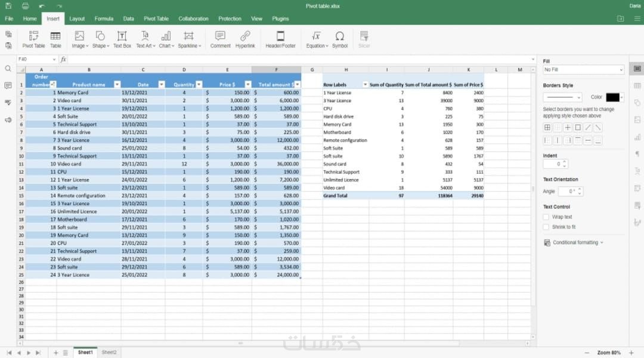Switch to the Formula ribbon tab
The height and width of the screenshot is (358, 644).
(x=104, y=18)
